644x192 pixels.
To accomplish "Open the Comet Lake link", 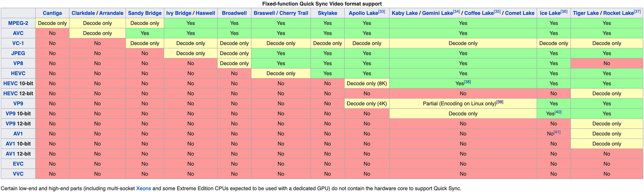I will click(x=520, y=13).
